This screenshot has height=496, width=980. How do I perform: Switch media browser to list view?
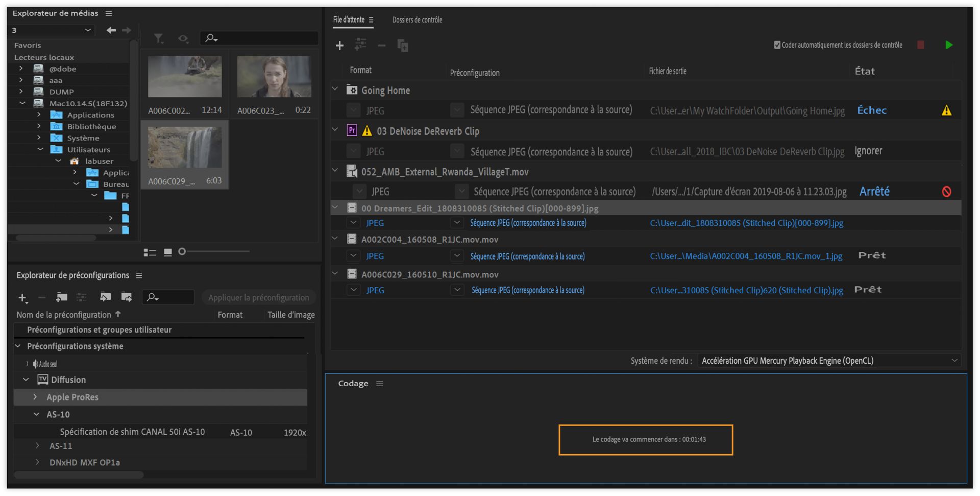coord(150,252)
